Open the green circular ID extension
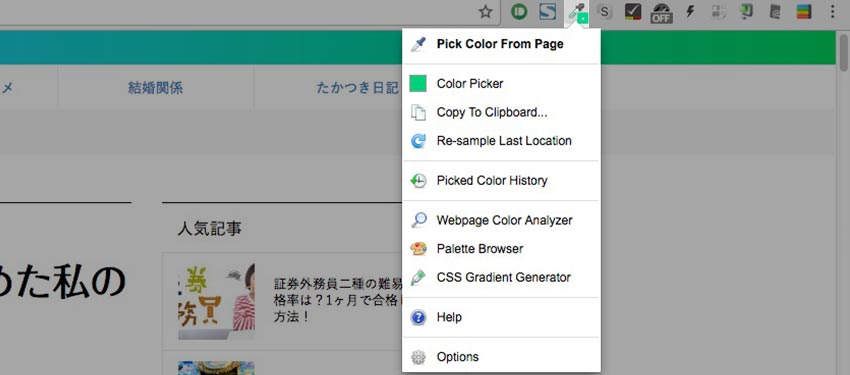This screenshot has height=375, width=850. click(519, 11)
